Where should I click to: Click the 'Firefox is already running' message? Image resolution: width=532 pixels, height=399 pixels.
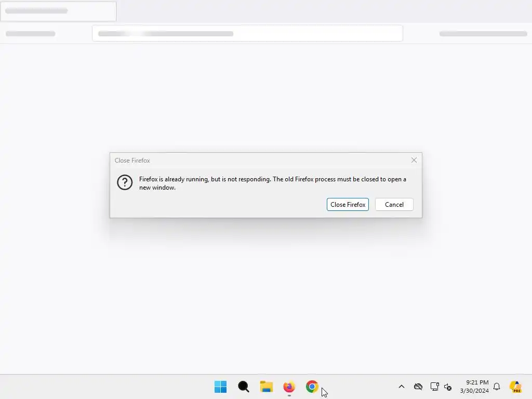coord(272,183)
